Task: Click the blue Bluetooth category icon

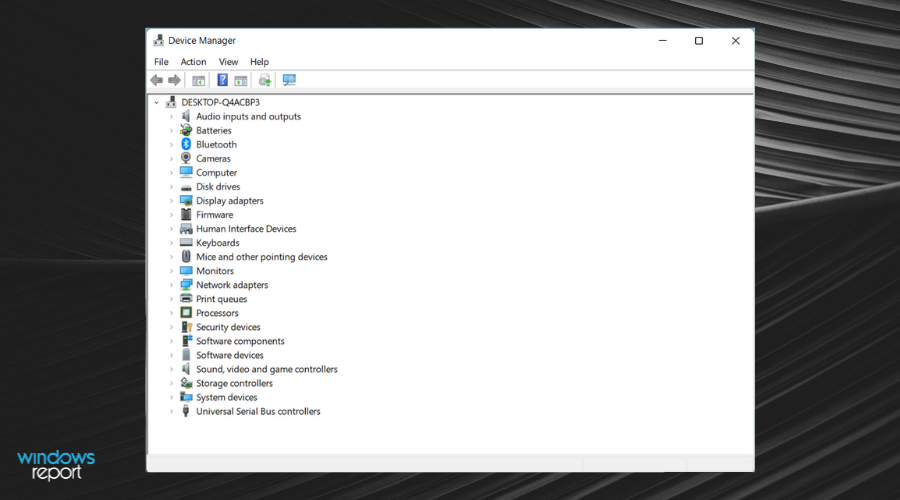Action: [186, 144]
